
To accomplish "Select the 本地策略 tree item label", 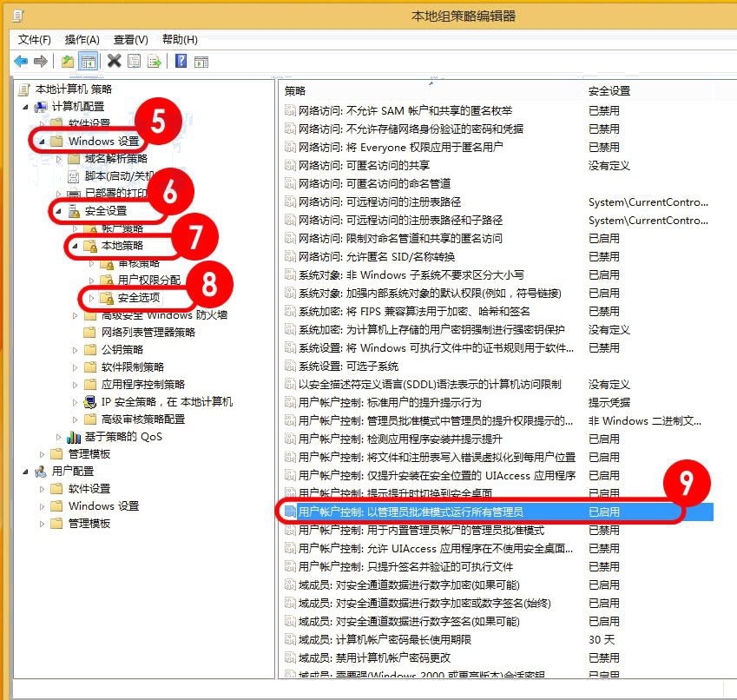I will (122, 246).
